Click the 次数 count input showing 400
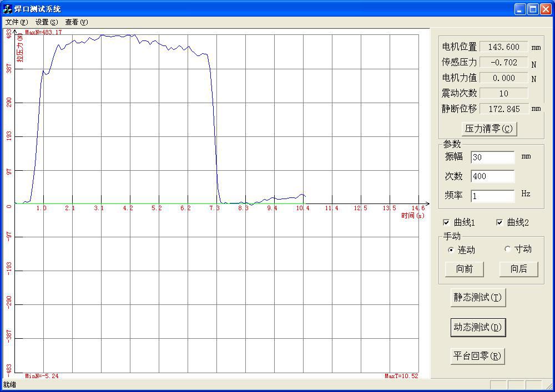This screenshot has width=555, height=392. (x=492, y=176)
